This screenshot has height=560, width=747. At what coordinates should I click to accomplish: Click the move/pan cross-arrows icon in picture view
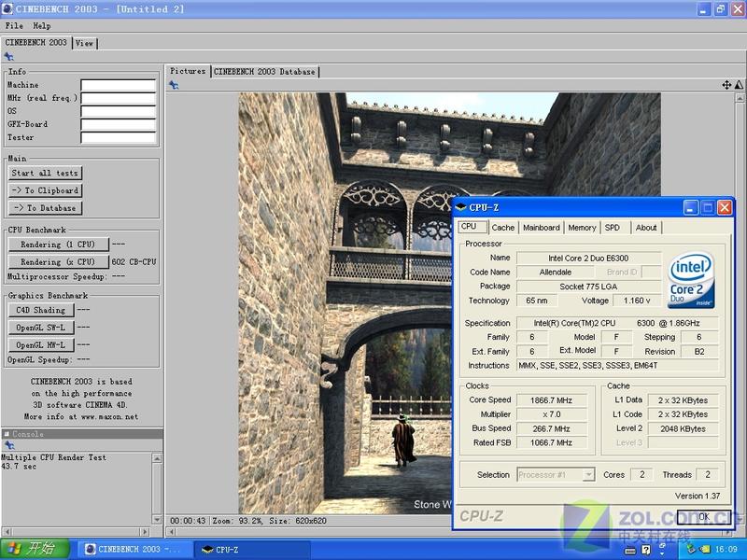click(726, 85)
